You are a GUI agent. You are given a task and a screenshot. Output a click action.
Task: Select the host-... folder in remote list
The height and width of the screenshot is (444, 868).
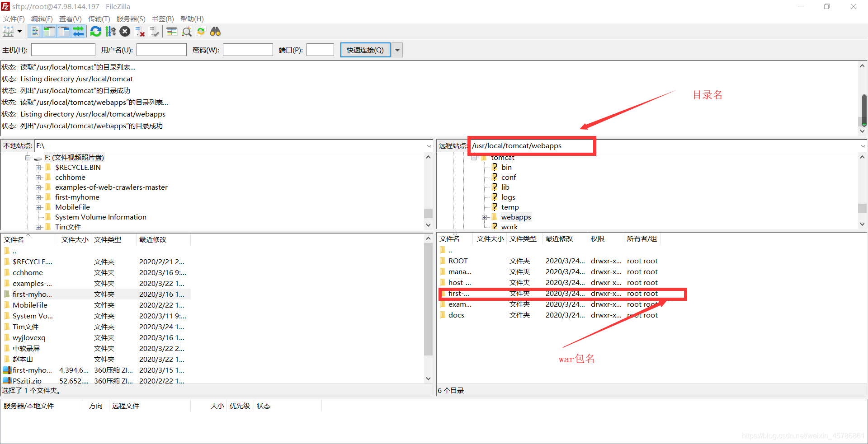(549, 283)
